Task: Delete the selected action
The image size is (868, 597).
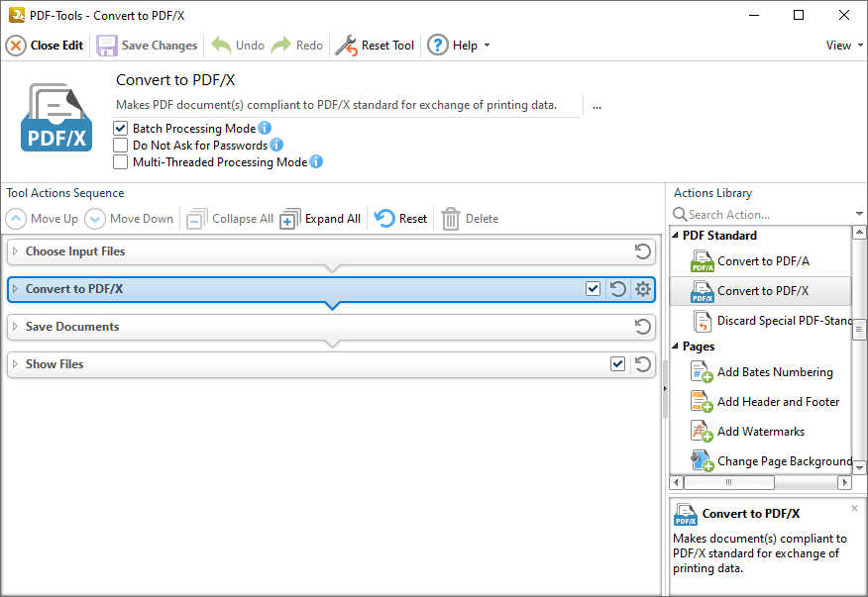Action: click(470, 219)
